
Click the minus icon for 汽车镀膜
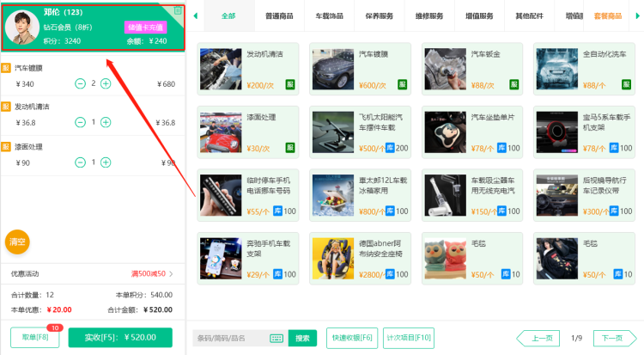80,83
